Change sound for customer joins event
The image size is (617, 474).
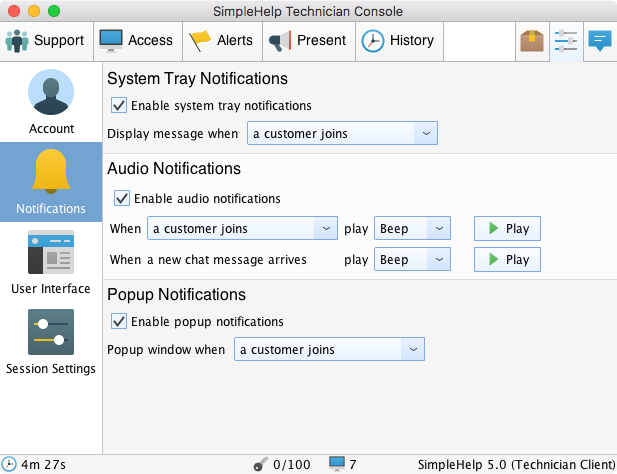coord(412,228)
